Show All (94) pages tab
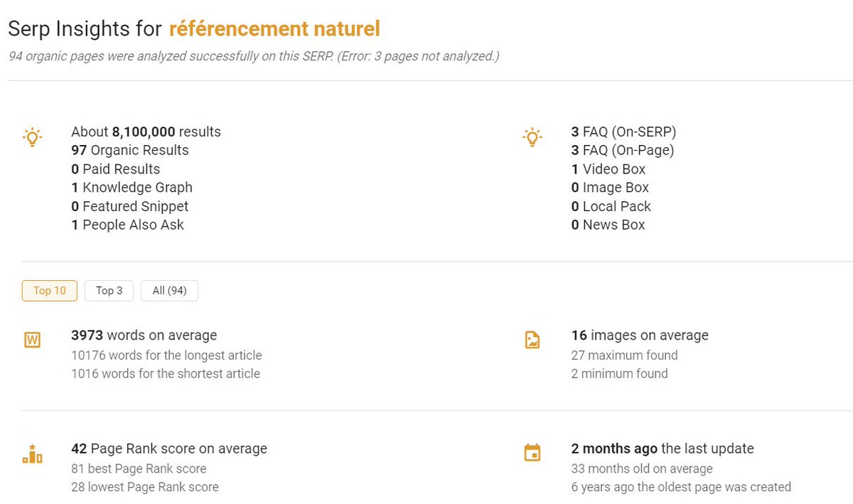This screenshot has width=853, height=504. pyautogui.click(x=169, y=291)
